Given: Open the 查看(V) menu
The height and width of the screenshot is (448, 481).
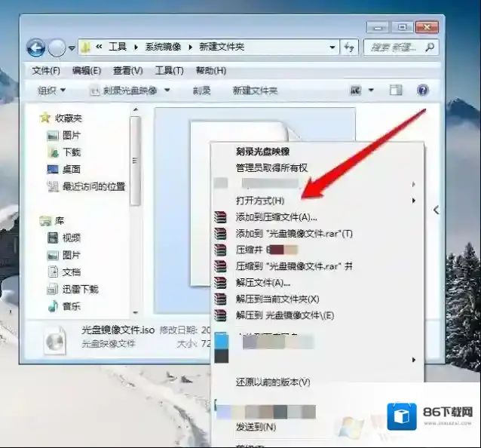Looking at the screenshot, I should point(128,71).
